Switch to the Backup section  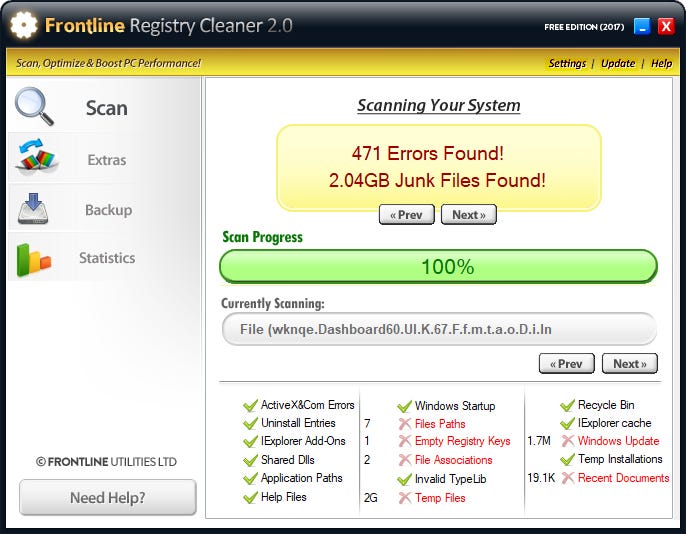coord(105,208)
